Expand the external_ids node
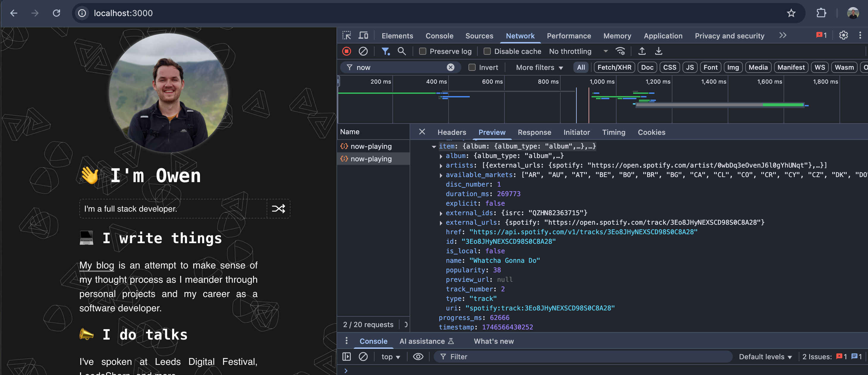Viewport: 868px width, 375px height. 441,213
